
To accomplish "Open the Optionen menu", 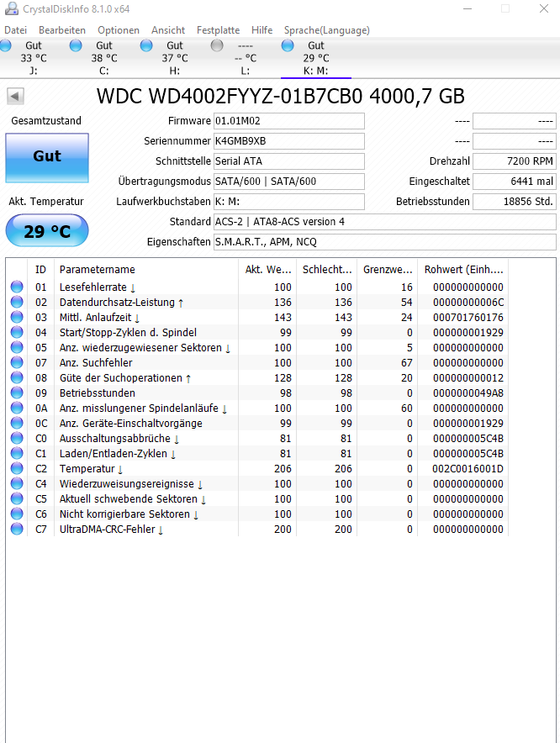I will [119, 30].
